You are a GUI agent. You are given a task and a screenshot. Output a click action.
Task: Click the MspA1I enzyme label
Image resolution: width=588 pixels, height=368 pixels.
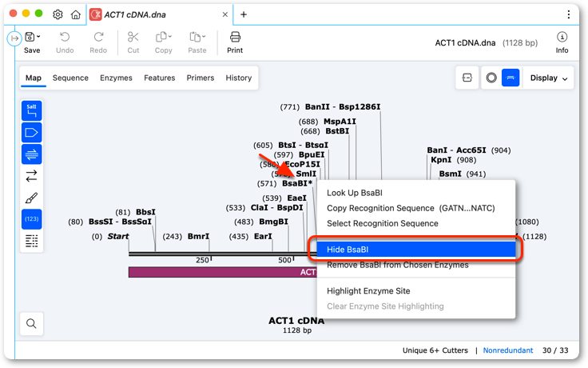pos(340,122)
